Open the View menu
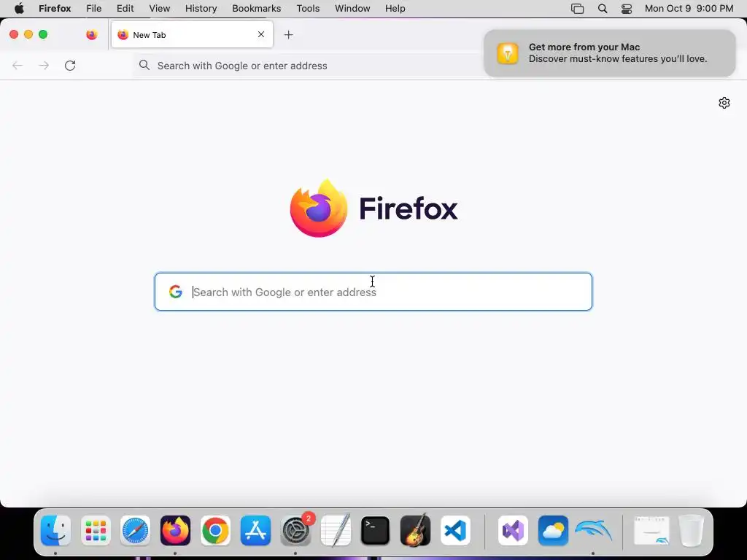The width and height of the screenshot is (747, 560). [160, 9]
